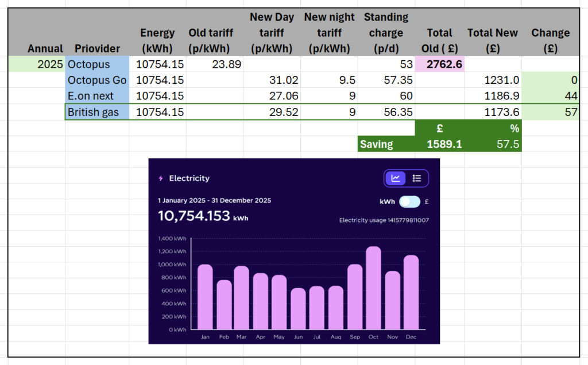Screen dimensions: 588x365
Task: Select the Octopus Go day tariff 31.02
Action: (272, 80)
